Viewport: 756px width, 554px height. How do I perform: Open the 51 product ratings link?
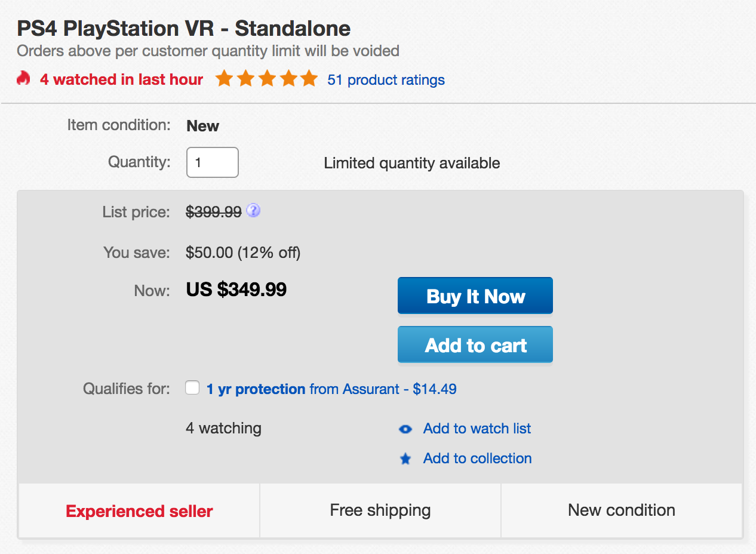(386, 79)
